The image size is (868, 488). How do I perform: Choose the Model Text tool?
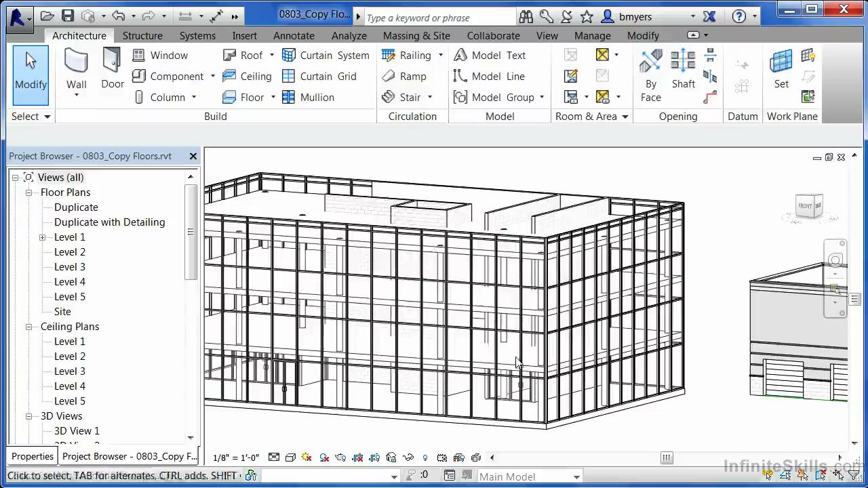[x=490, y=56]
